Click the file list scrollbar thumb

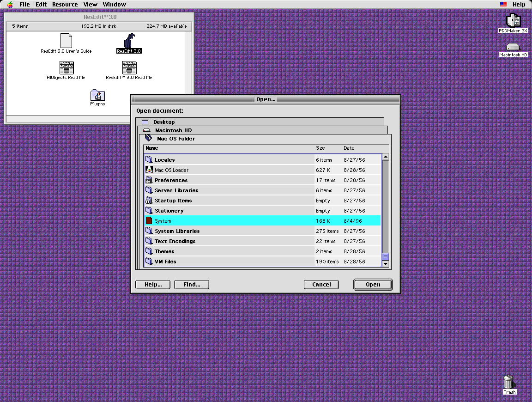coord(386,257)
